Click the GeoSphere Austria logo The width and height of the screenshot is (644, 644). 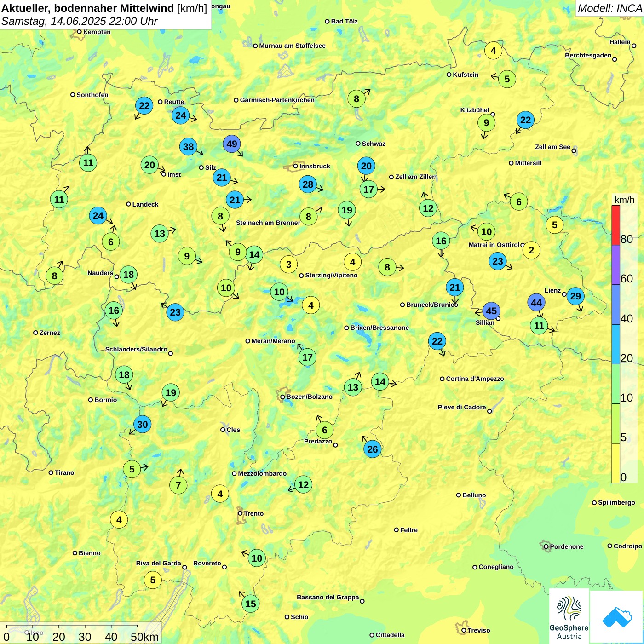(x=569, y=616)
